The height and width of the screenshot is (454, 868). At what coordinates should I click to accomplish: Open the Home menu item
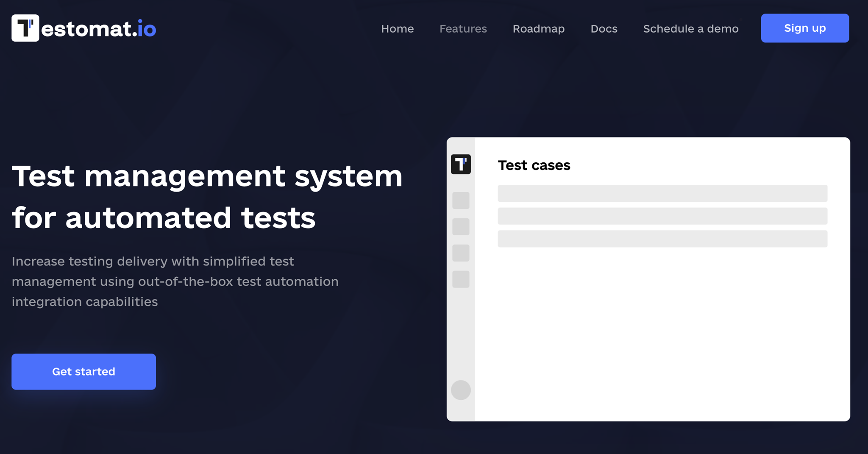(397, 28)
